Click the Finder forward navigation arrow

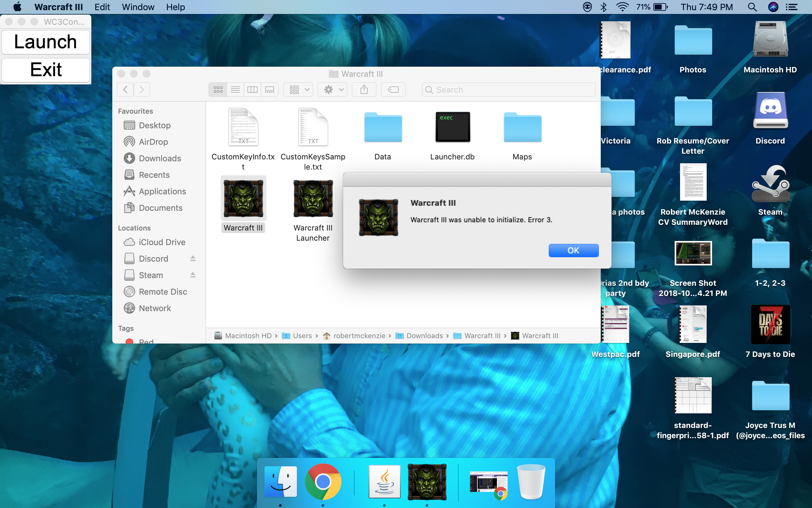(x=141, y=89)
